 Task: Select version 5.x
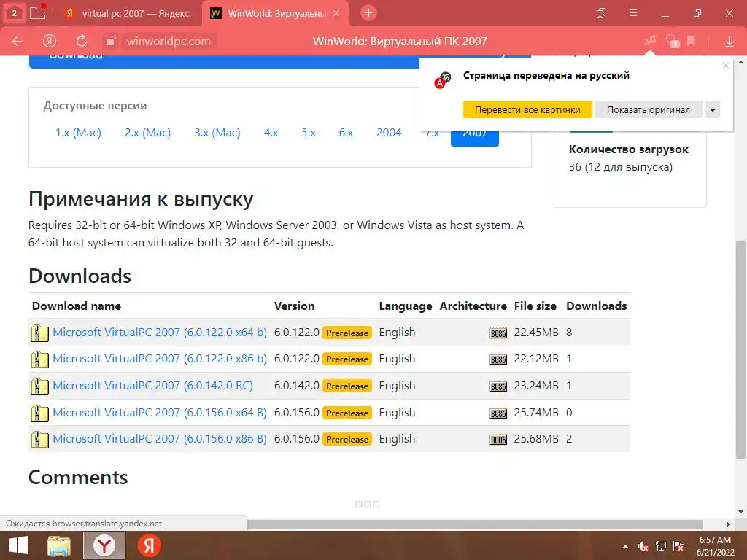(x=309, y=133)
